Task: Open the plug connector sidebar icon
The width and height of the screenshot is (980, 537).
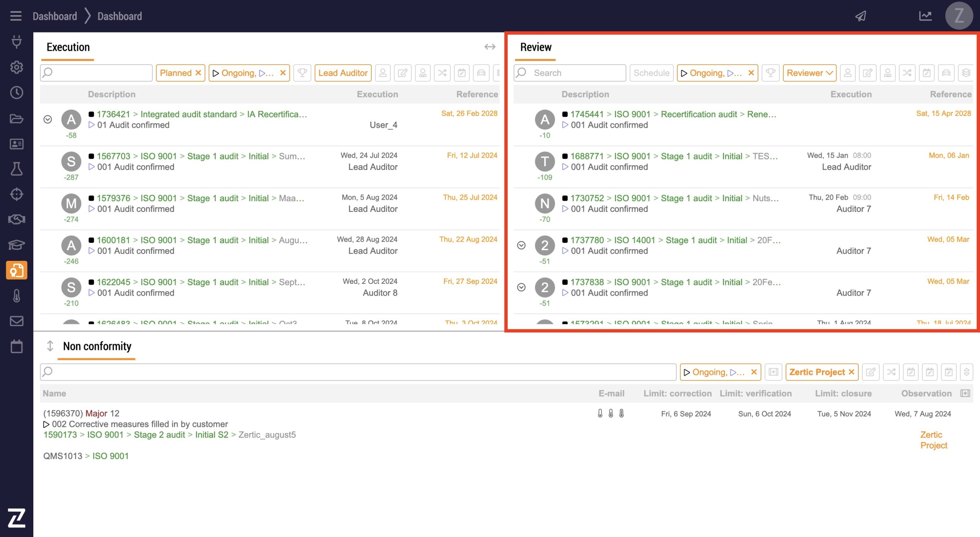Action: coord(16,41)
